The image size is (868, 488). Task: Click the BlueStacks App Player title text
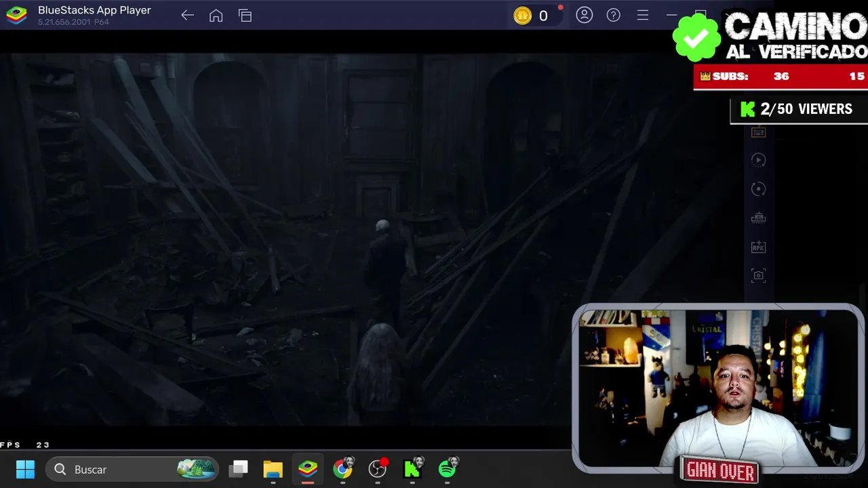pos(94,10)
